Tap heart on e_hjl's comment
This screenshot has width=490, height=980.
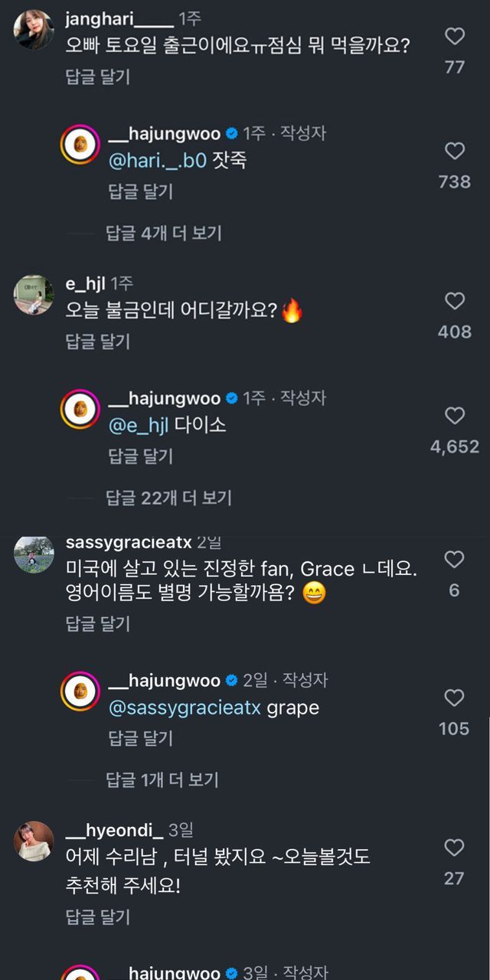point(455,301)
